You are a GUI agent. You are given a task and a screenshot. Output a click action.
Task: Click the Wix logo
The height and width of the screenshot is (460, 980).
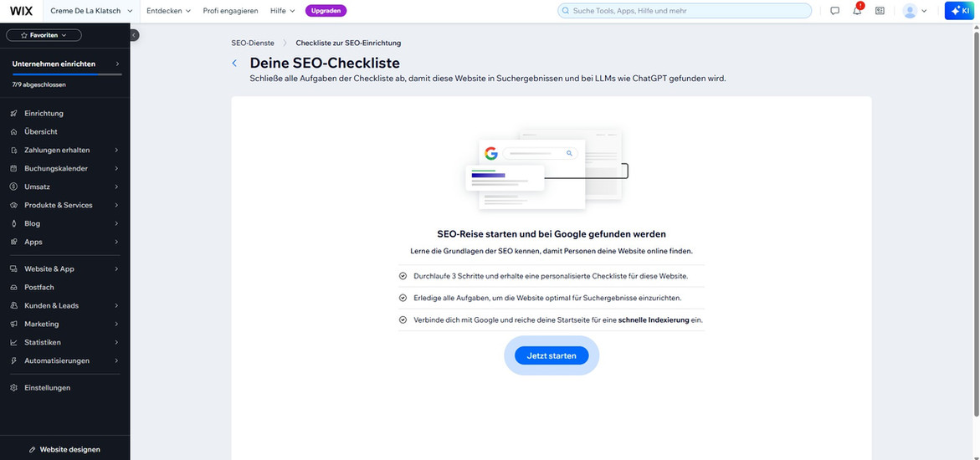21,11
